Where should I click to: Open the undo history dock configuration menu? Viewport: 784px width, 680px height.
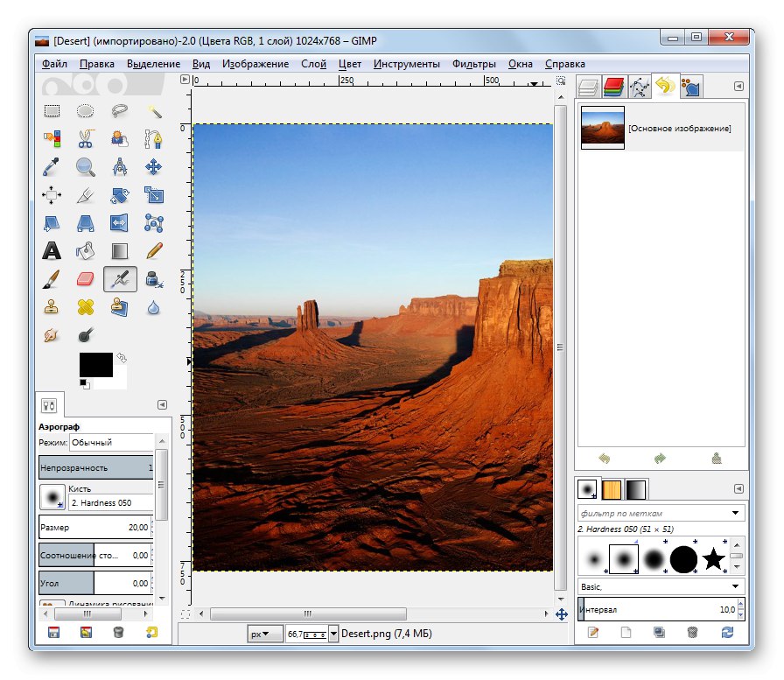(x=738, y=86)
